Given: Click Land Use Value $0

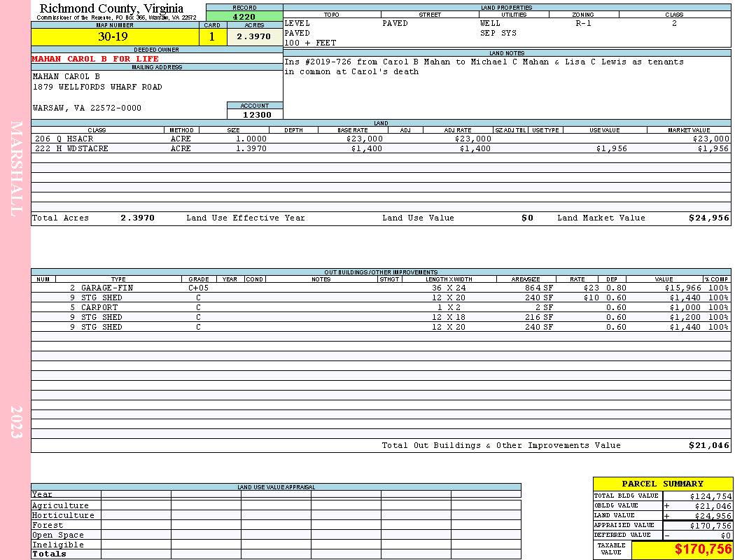Looking at the screenshot, I should 527,218.
